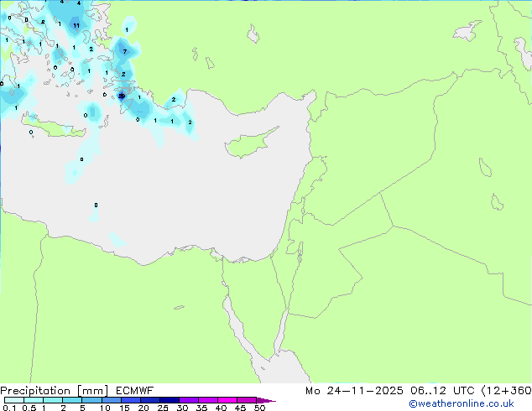The image size is (532, 411).
Task: Click the '40' legend scale label
Action: tap(221, 408)
